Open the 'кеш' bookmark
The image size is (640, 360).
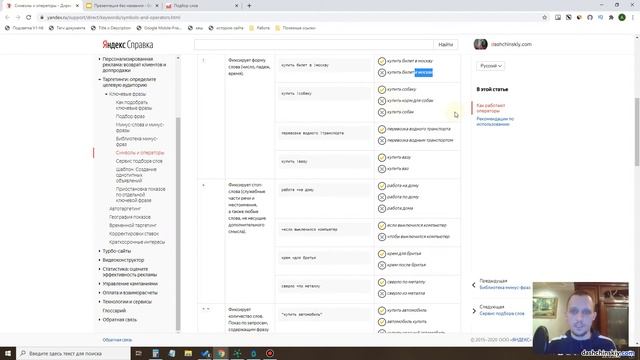click(x=196, y=28)
